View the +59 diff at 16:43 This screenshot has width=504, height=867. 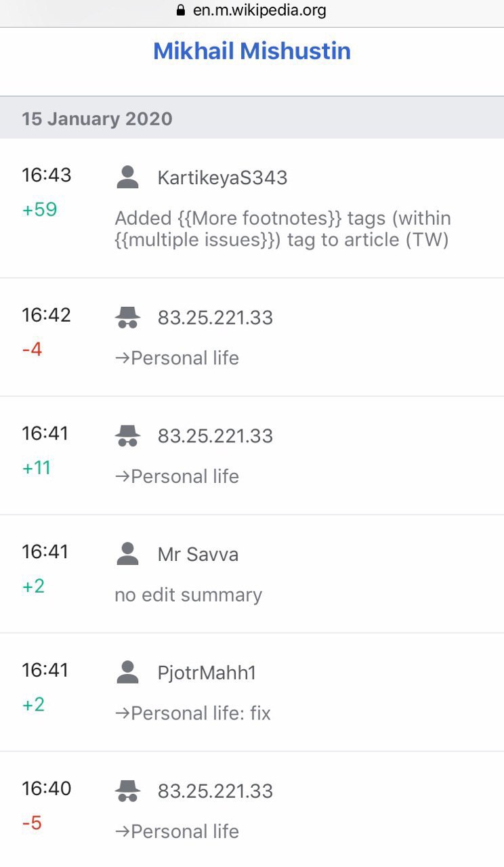(39, 209)
